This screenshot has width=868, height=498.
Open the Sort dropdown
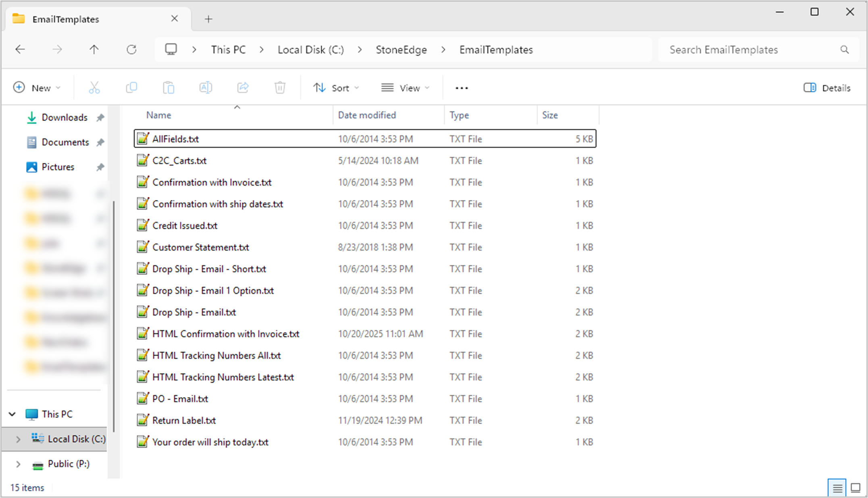[x=336, y=88]
